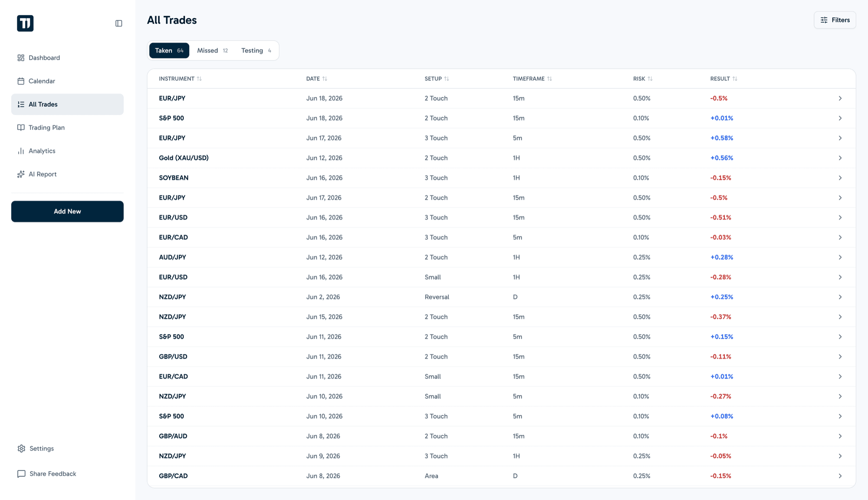Switch to the Missed trades tab
Image resolution: width=868 pixels, height=500 pixels.
point(212,50)
